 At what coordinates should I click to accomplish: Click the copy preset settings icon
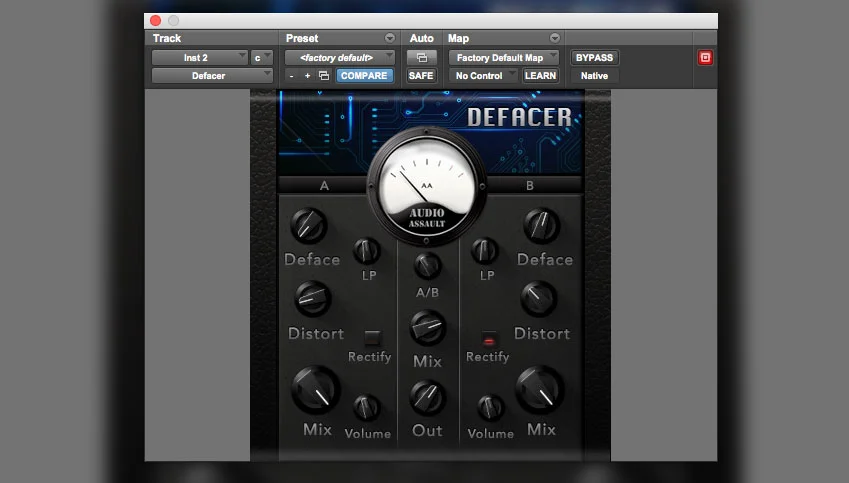[324, 76]
